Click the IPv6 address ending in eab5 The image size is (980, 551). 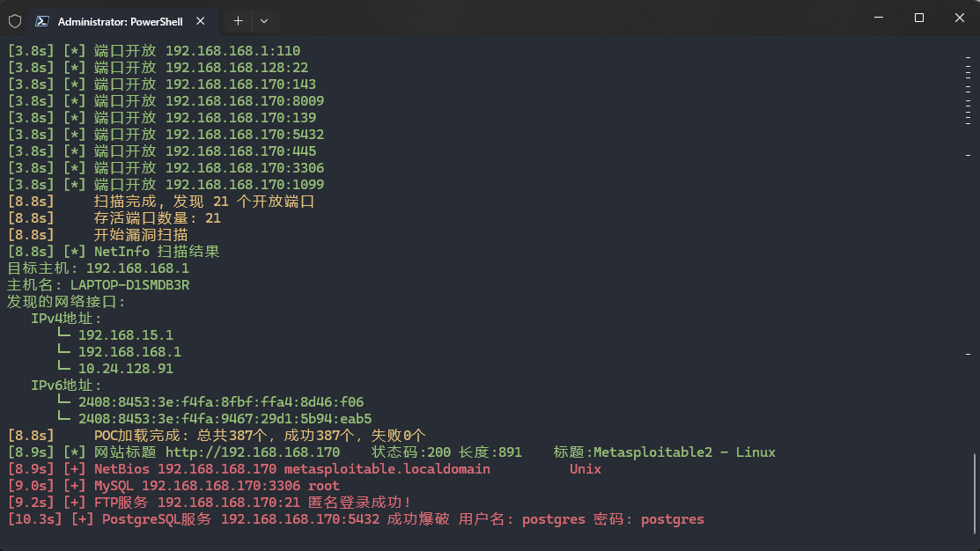click(x=225, y=419)
